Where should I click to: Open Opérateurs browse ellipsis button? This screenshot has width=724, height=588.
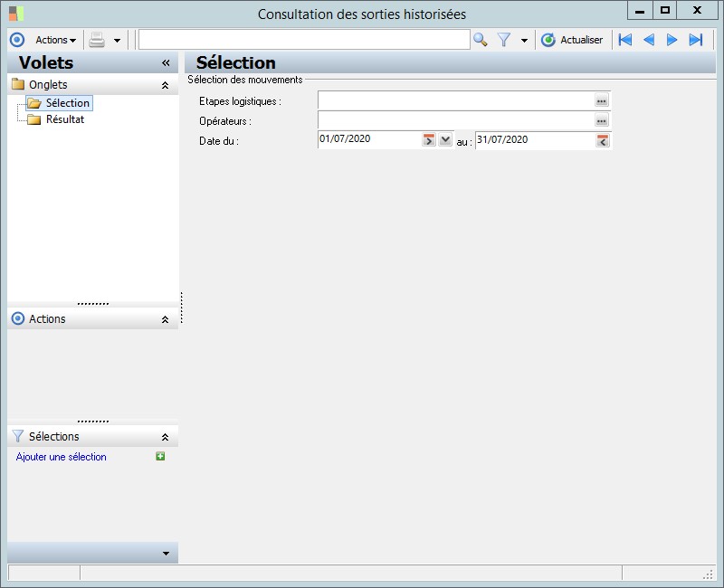pos(602,120)
